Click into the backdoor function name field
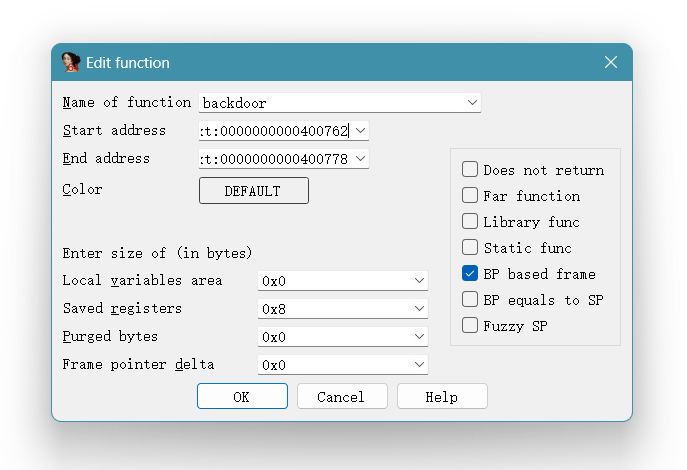Screen dimensions: 687x470 (330, 103)
